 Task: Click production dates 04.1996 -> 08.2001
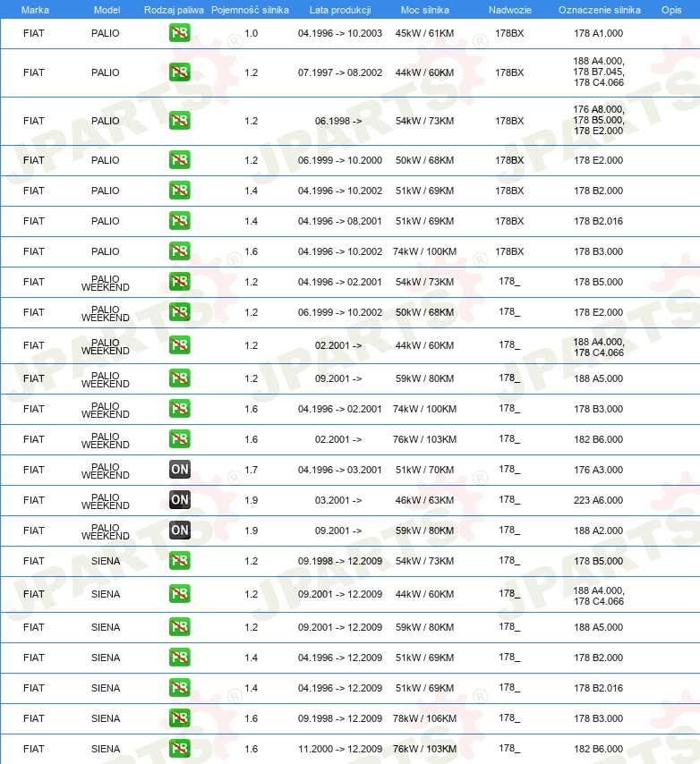(340, 221)
